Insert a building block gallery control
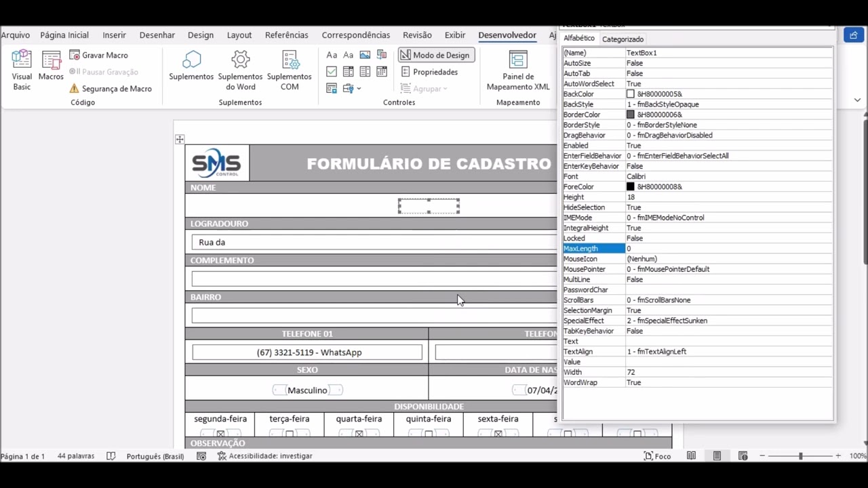The image size is (868, 488). 382,55
